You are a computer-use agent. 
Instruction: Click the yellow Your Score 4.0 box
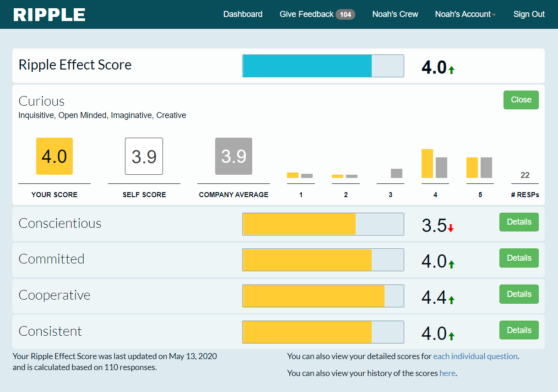click(54, 156)
